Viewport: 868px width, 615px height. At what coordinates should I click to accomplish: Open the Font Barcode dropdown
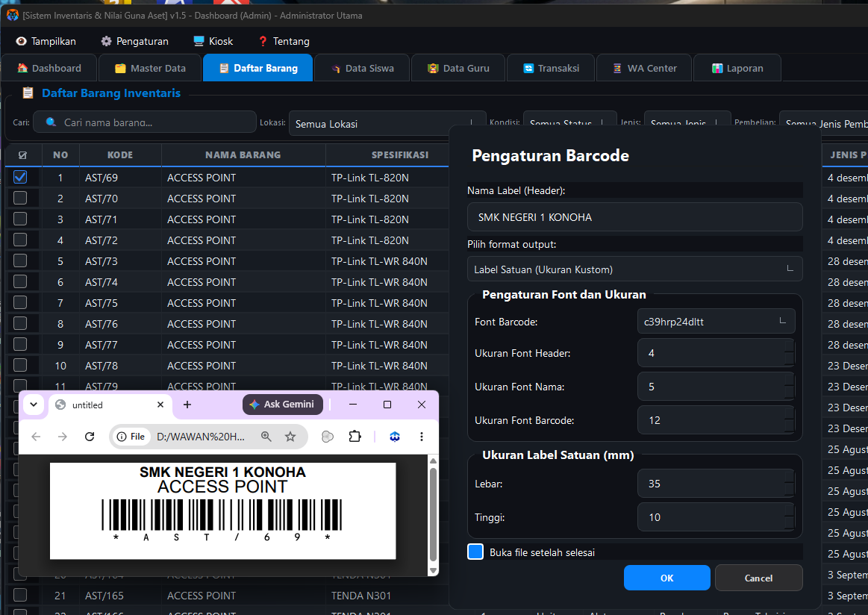pos(716,321)
